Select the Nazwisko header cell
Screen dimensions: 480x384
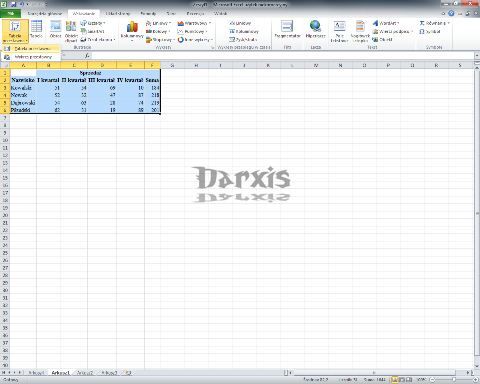click(23, 80)
